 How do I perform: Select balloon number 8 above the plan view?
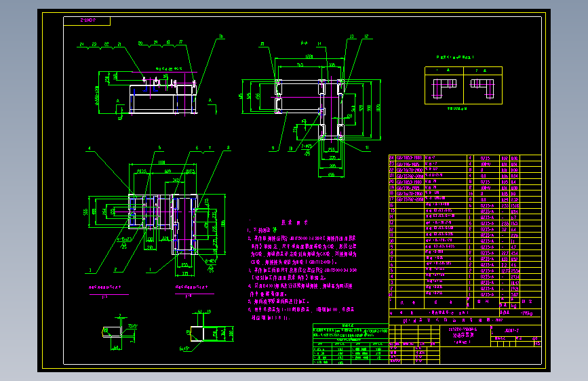[x=228, y=148]
